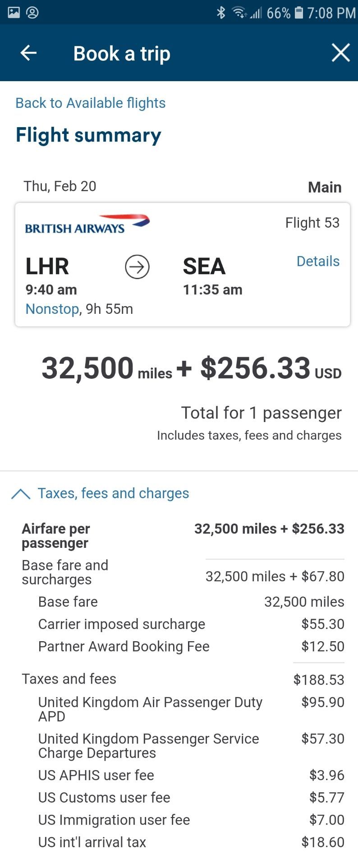Open Back to Available flights link
Screen dimensions: 358x868
pos(90,103)
